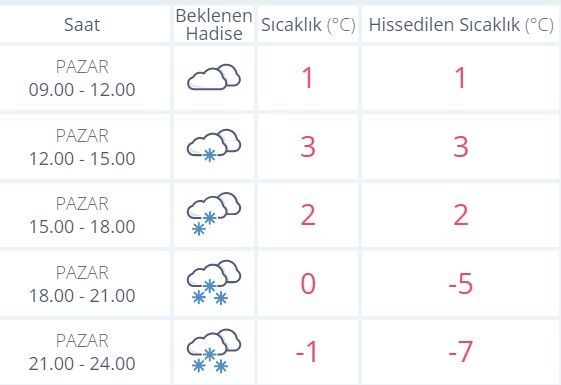
Task: Select the Saat column header
Action: pos(82,25)
